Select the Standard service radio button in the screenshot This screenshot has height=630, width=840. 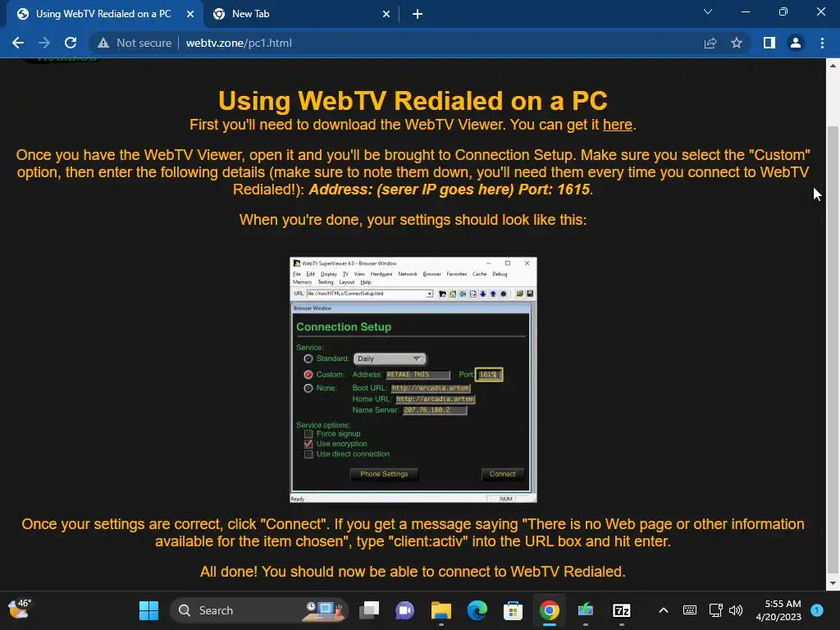click(x=308, y=358)
